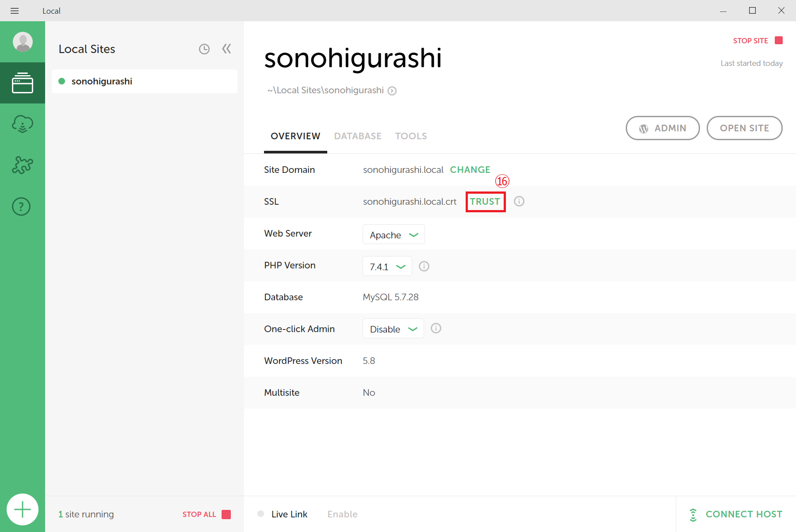Open the Help question mark icon

pyautogui.click(x=21, y=207)
